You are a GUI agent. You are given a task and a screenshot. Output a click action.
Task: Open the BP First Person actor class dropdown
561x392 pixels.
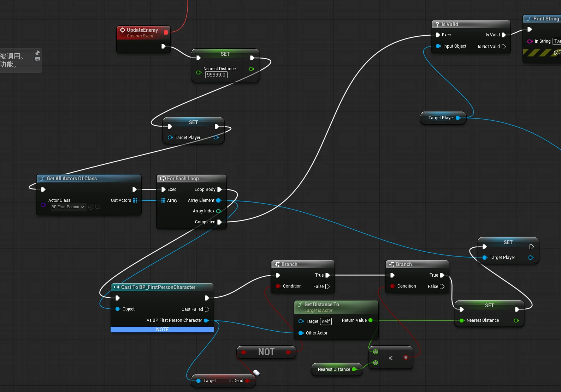click(x=68, y=207)
